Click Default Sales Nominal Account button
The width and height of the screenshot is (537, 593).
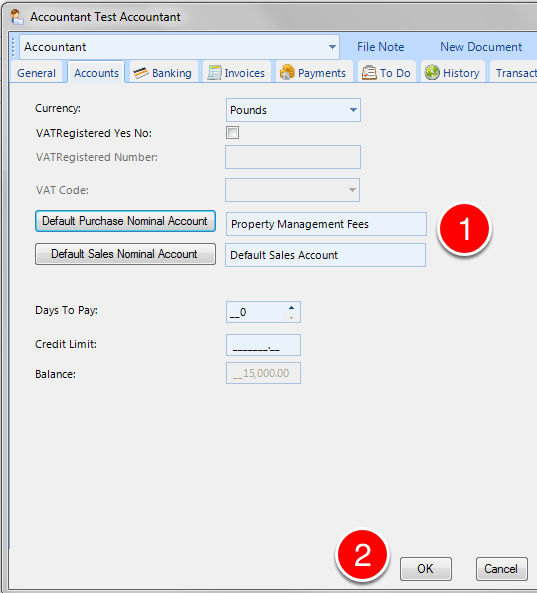tap(125, 254)
